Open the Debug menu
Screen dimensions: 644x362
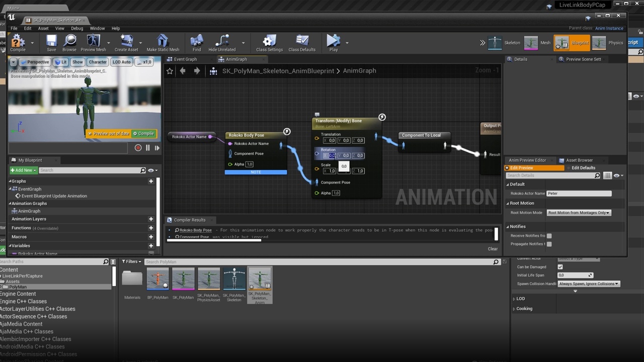click(77, 28)
